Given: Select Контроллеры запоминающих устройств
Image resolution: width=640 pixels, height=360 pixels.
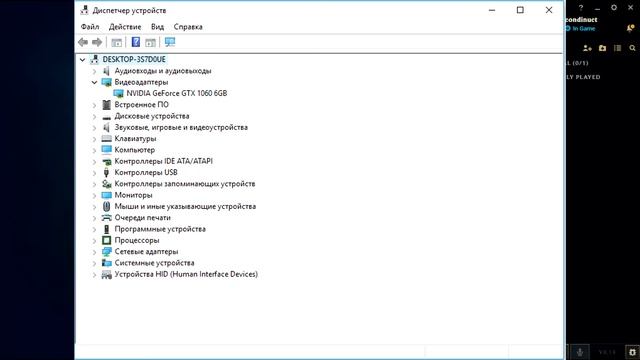Looking at the screenshot, I should point(184,184).
